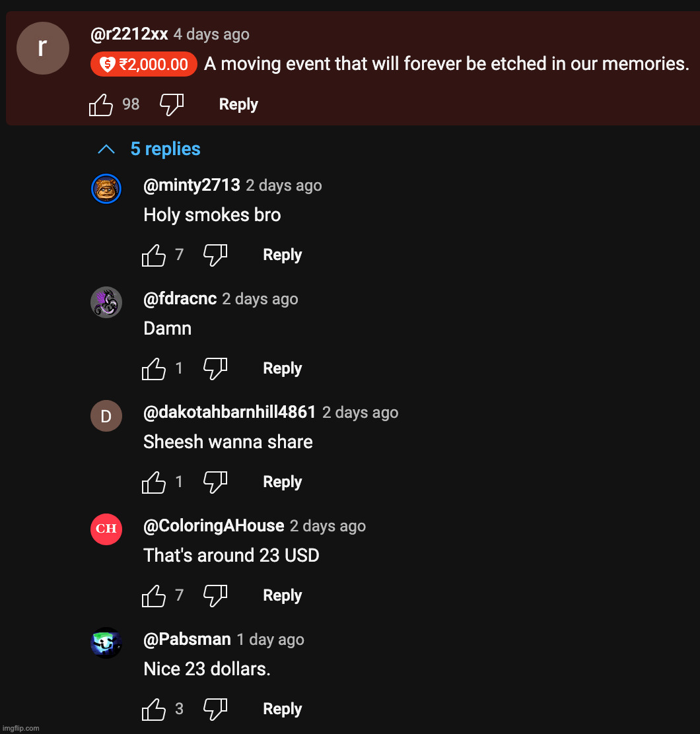Screen dimensions: 700x734
Task: Reply to @Pabsman's comment
Action: [x=282, y=709]
